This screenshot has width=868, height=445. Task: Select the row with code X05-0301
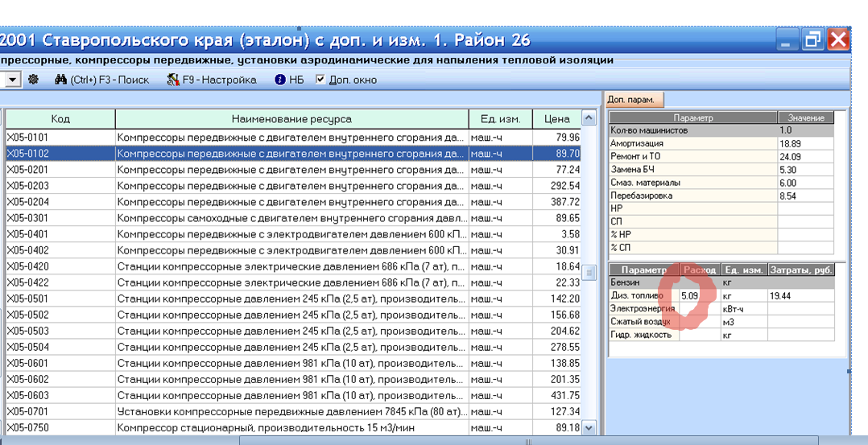click(234, 218)
